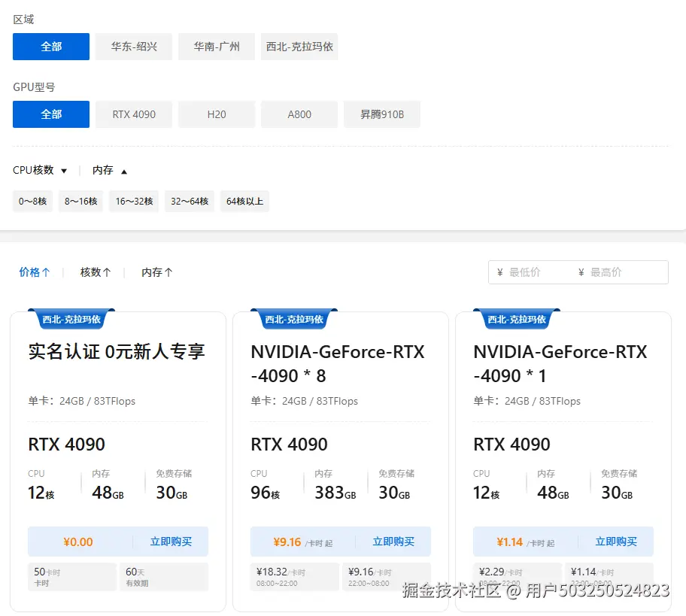Choose the 16~32核 CPU option

pos(133,201)
